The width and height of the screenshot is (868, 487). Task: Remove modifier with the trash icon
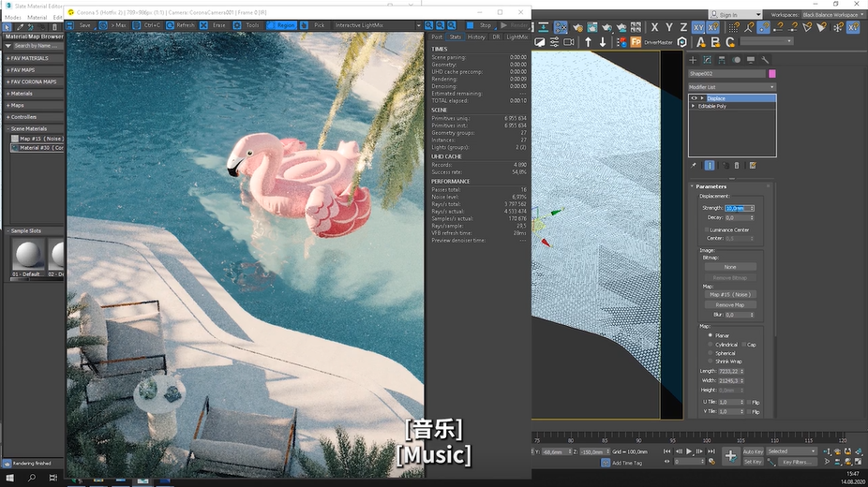tap(737, 165)
